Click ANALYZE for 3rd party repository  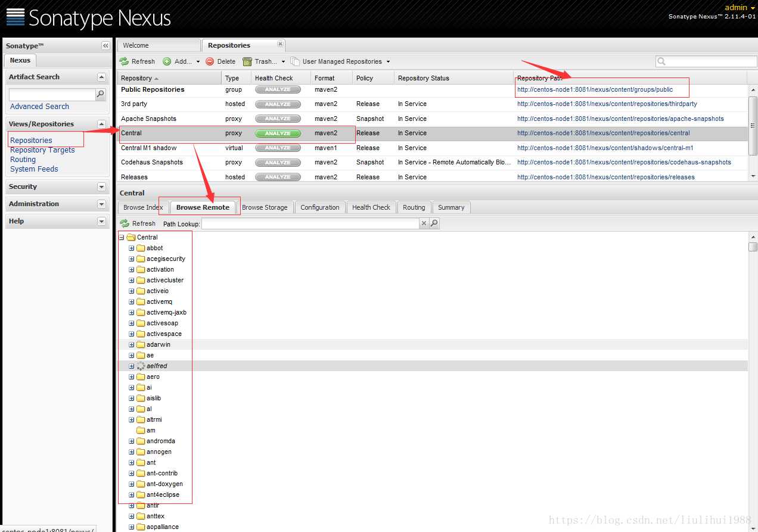pyautogui.click(x=278, y=104)
